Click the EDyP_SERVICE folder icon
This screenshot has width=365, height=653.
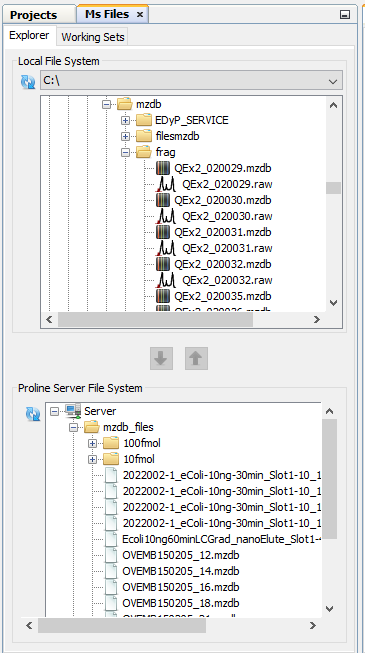tap(144, 120)
